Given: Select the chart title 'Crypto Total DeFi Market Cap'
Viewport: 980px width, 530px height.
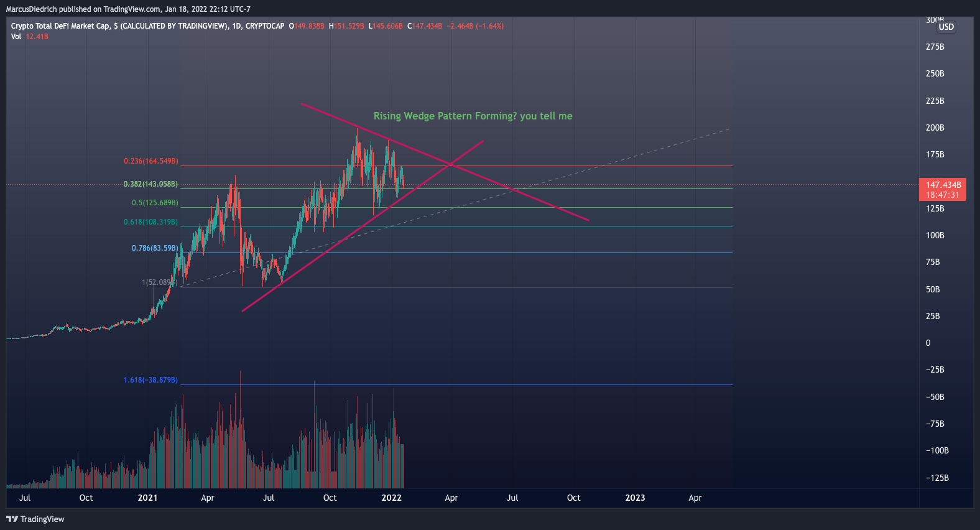Looking at the screenshot, I should pyautogui.click(x=60, y=26).
